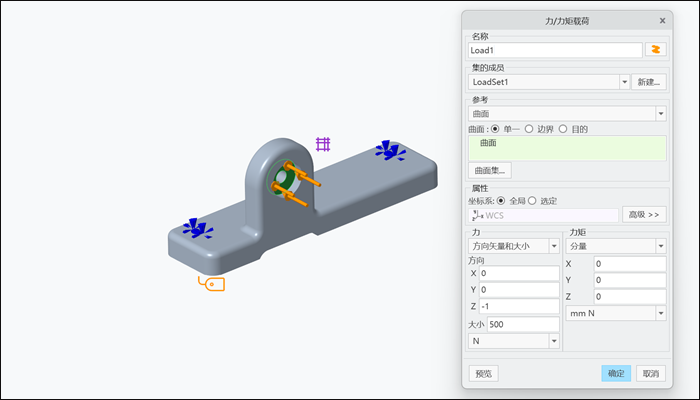Select the 目的 surface radio option
700x400 pixels.
pyautogui.click(x=563, y=129)
